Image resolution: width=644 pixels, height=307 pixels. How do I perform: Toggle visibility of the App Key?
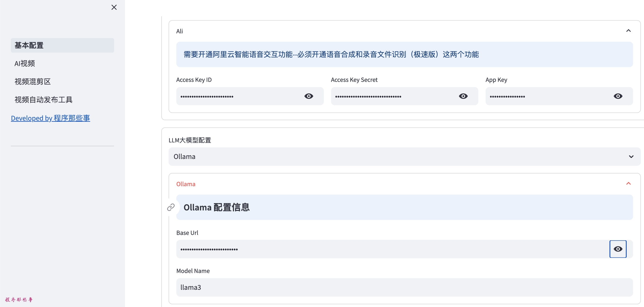click(618, 96)
